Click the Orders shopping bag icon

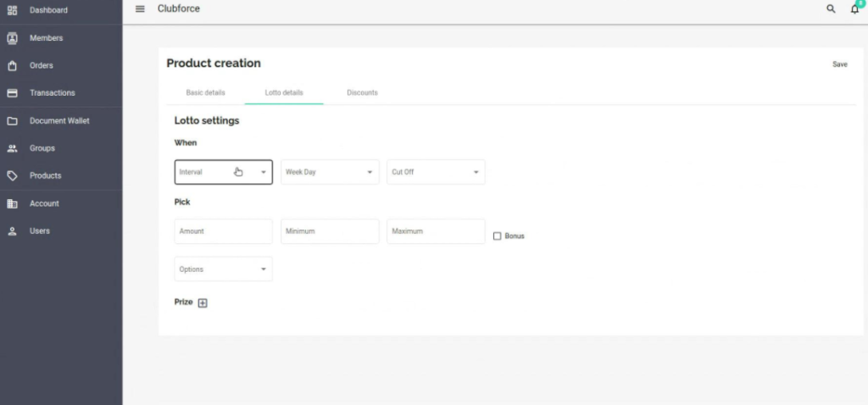[x=12, y=65]
